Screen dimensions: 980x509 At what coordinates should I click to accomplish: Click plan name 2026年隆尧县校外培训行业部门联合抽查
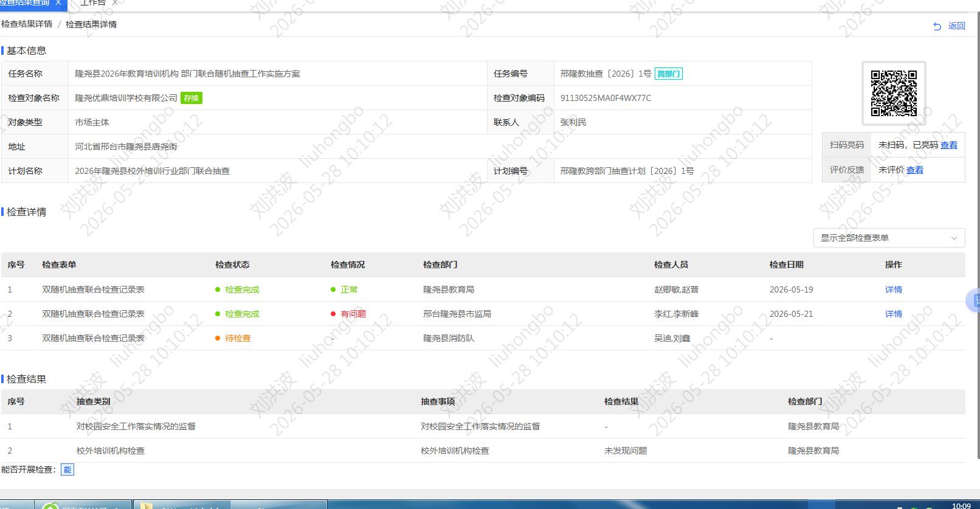152,171
